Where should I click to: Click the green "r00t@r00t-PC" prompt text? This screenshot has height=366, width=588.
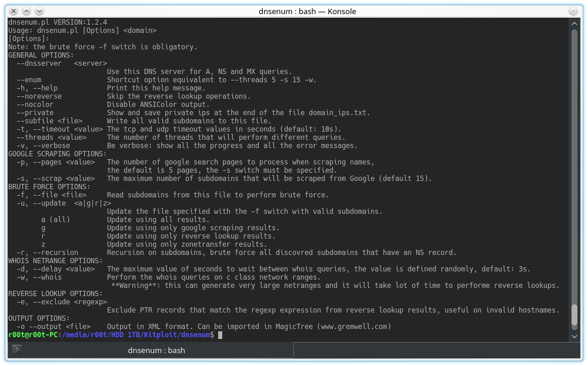click(32, 335)
